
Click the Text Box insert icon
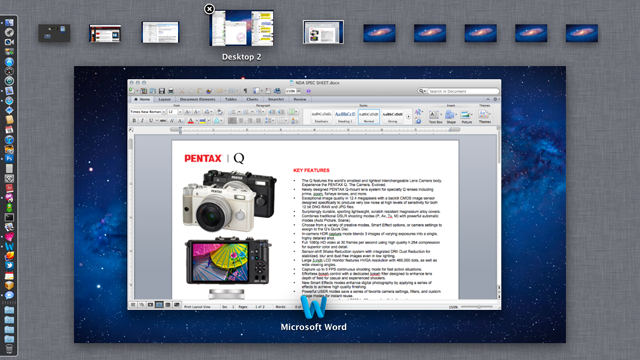[436, 117]
